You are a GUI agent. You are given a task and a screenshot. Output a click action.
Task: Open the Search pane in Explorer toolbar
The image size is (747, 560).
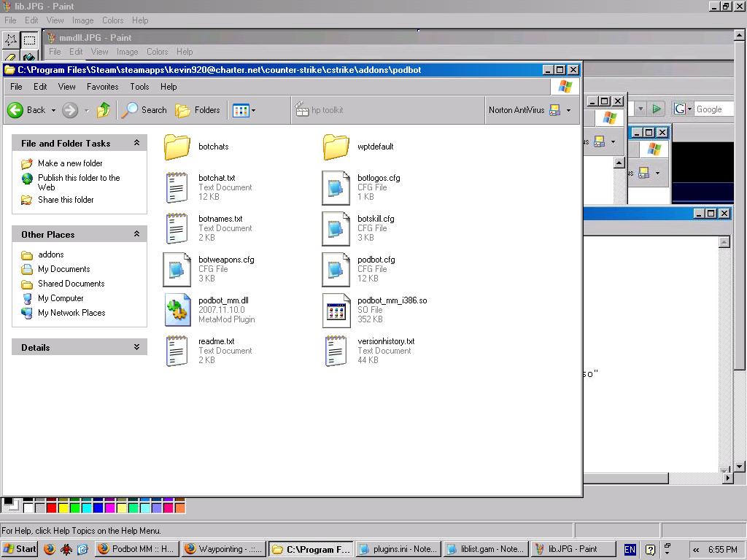coord(144,110)
